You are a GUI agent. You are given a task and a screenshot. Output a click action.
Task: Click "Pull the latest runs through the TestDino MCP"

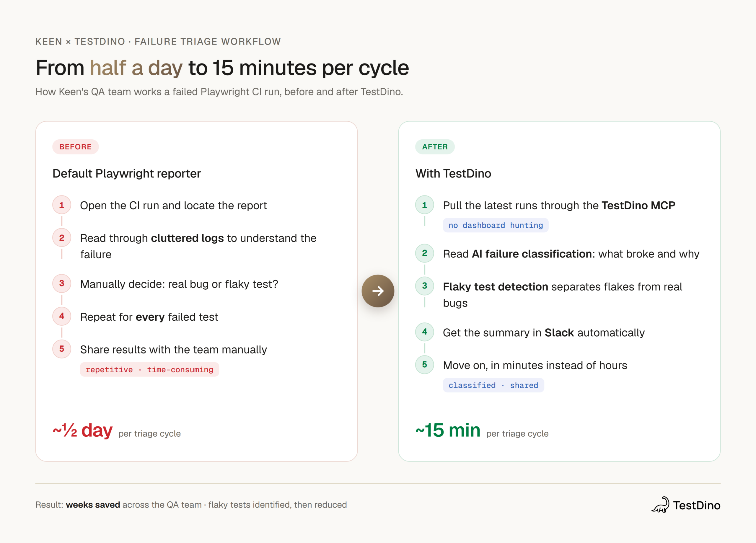(x=559, y=205)
